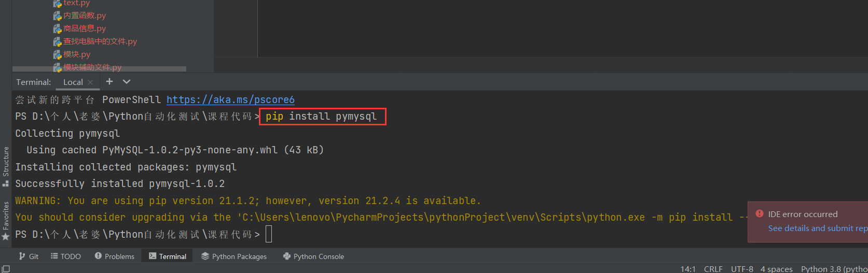The width and height of the screenshot is (868, 273).
Task: Switch to the Terminal tool window tab
Action: [x=168, y=256]
